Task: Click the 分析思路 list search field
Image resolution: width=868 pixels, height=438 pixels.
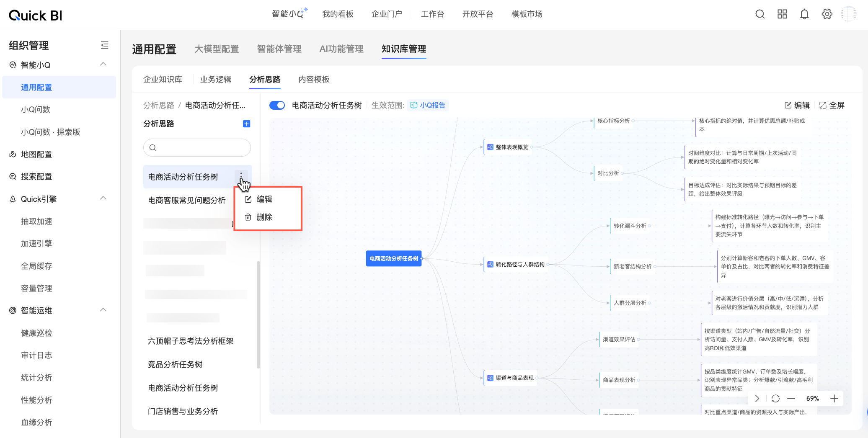Action: (197, 147)
